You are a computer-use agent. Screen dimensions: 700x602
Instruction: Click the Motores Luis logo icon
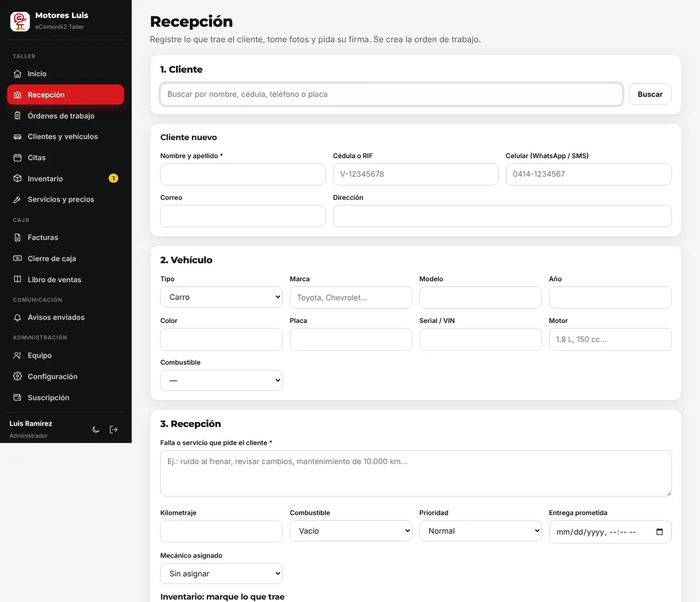tap(20, 21)
